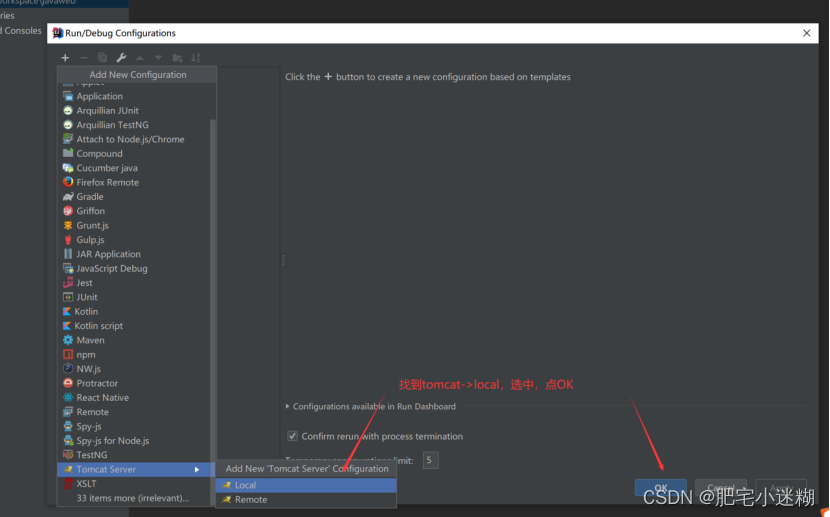The width and height of the screenshot is (830, 517).
Task: Choose Remote Tomcat Server configuration
Action: [x=306, y=500]
